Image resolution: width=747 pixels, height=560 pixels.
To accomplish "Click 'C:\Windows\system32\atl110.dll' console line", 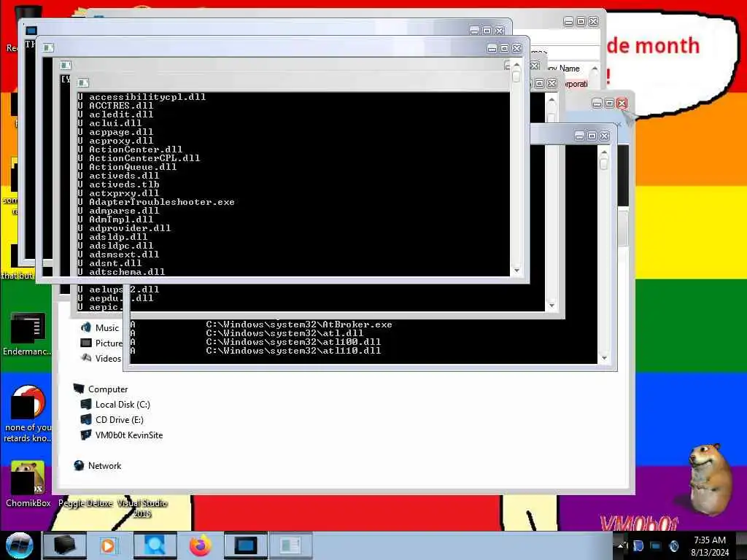I will (x=293, y=351).
